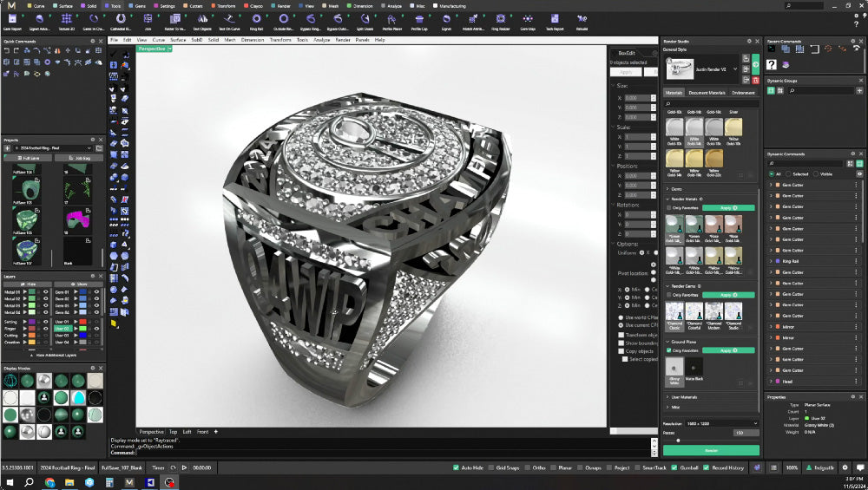
Task: Enable the Ortho checkbox
Action: click(527, 467)
